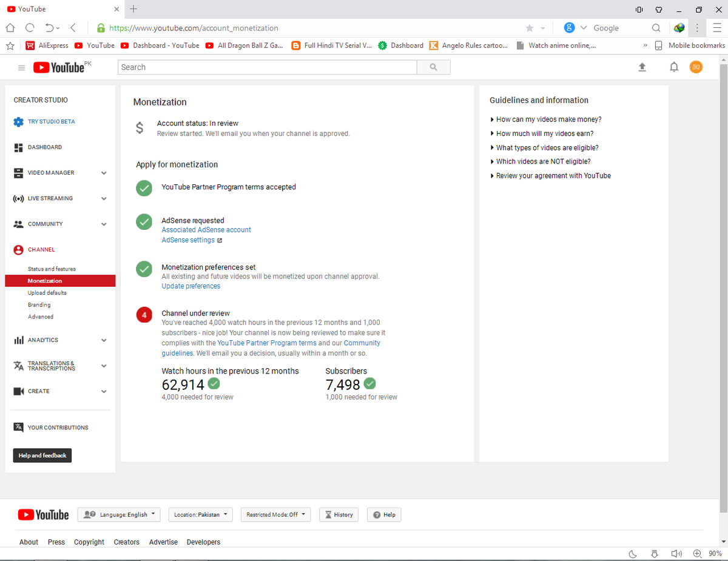Click the footer History button
Screen dimensions: 728x561
click(339, 514)
